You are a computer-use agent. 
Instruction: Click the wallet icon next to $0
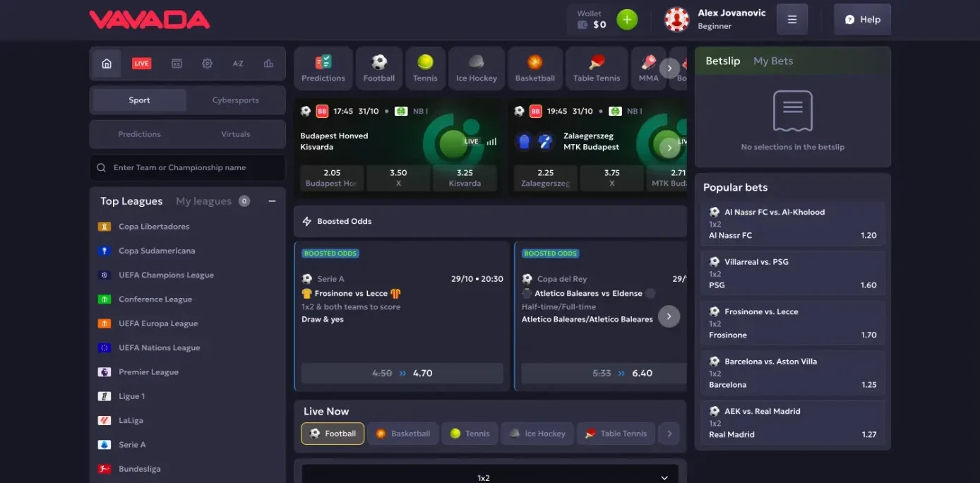pyautogui.click(x=582, y=25)
